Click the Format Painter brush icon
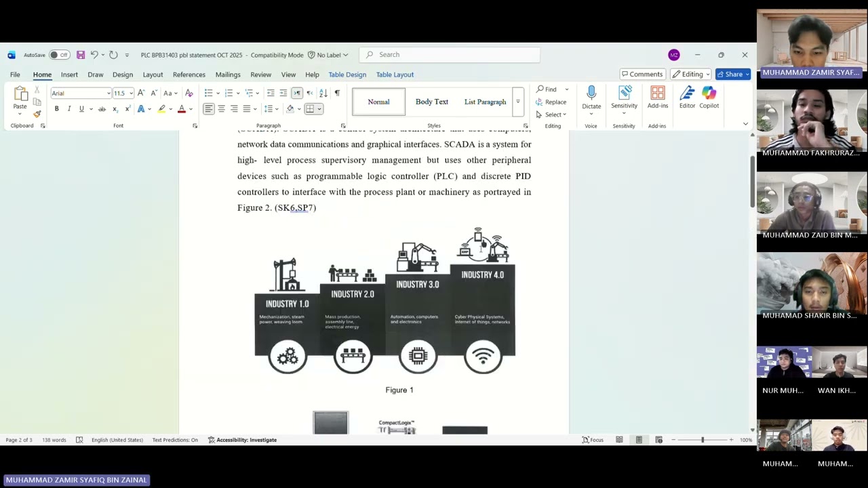Screen dimensions: 868x488 37,114
